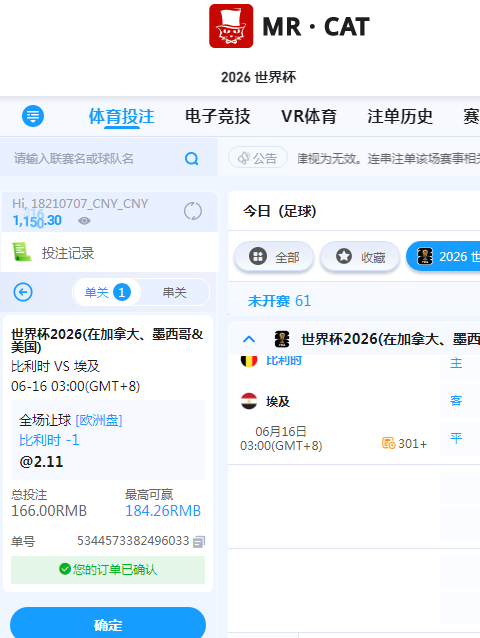Image resolution: width=480 pixels, height=638 pixels.
Task: Click the @2.11 odds value
Action: pos(41,461)
